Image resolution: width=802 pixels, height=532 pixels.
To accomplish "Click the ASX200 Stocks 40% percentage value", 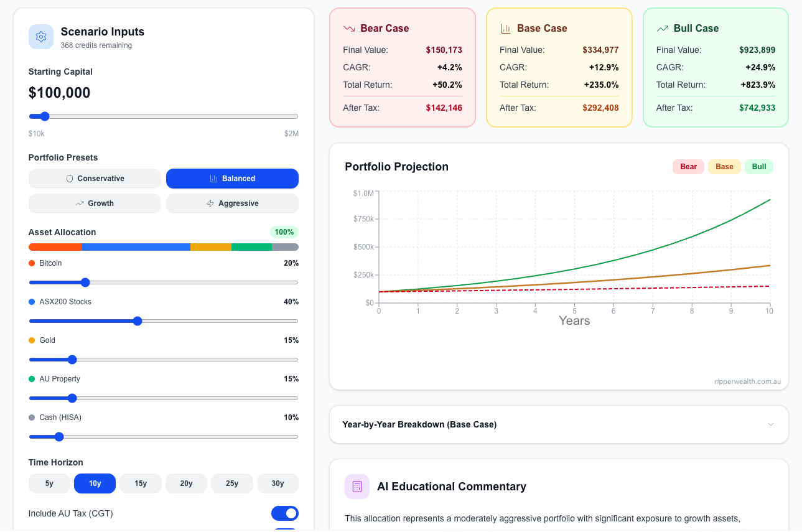I will coord(291,302).
